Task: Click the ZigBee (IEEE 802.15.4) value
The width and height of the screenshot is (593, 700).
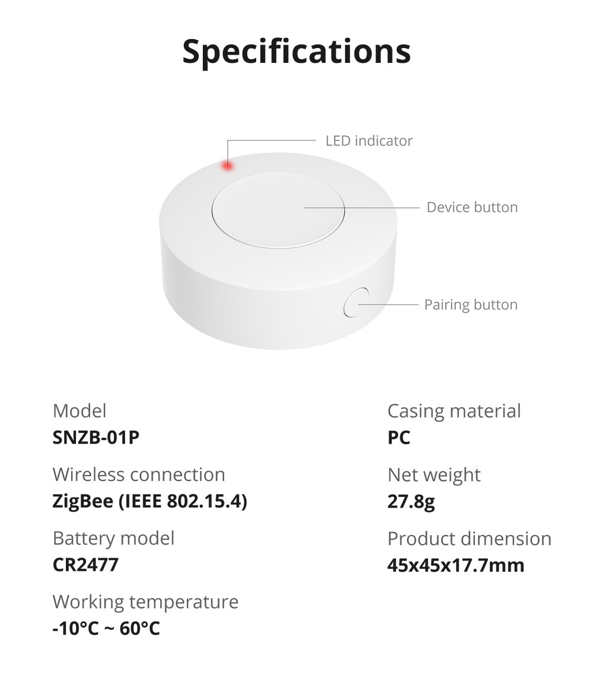Action: pos(149,502)
